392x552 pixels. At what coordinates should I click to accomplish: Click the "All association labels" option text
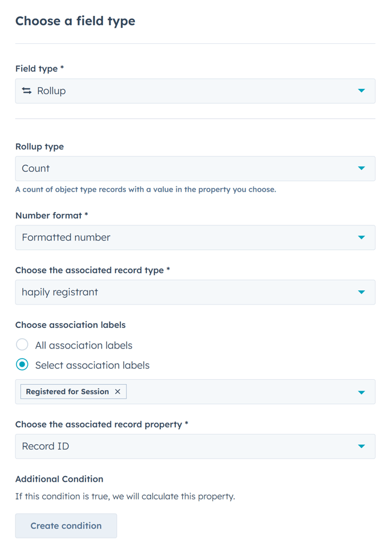(x=84, y=346)
